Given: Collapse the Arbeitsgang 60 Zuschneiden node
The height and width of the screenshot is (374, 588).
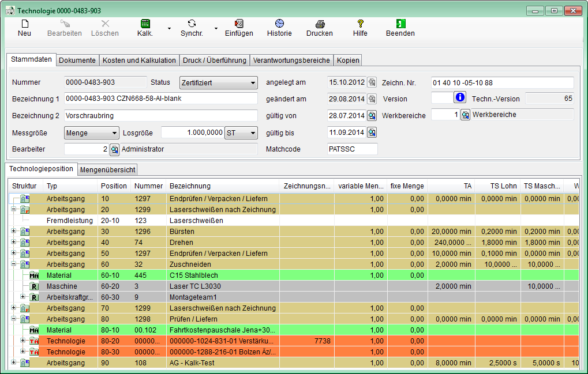Looking at the screenshot, I should [14, 264].
